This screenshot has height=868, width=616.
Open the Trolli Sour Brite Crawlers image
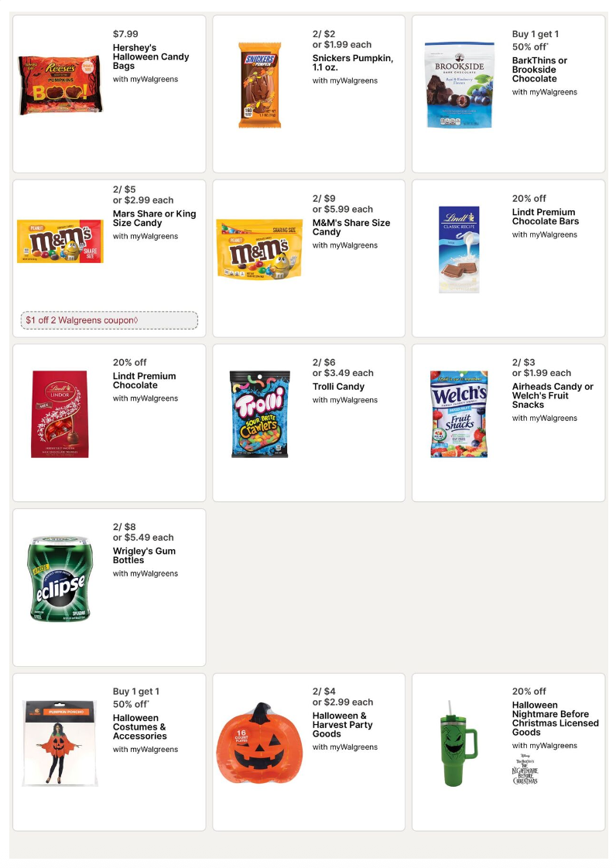(x=259, y=414)
